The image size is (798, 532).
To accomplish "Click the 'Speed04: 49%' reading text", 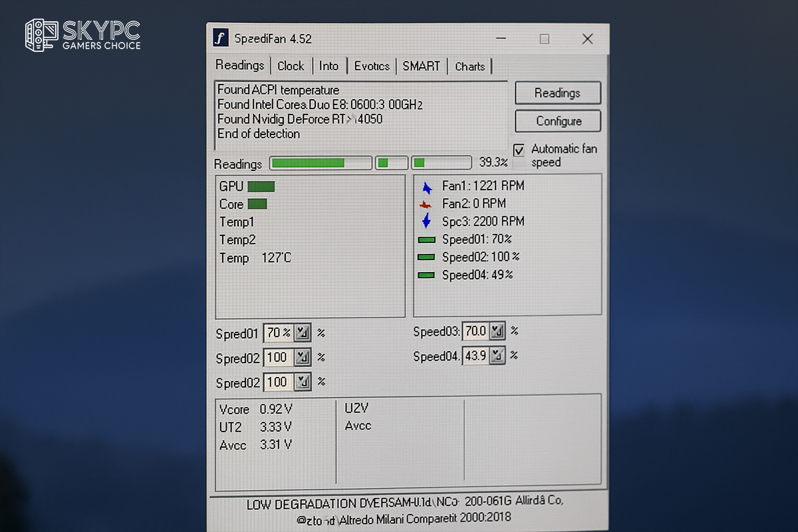I will [x=477, y=275].
